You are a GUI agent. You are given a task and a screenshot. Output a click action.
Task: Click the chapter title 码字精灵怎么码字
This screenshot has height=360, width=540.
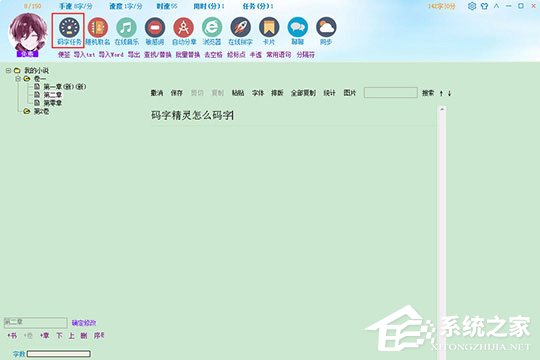[191, 115]
